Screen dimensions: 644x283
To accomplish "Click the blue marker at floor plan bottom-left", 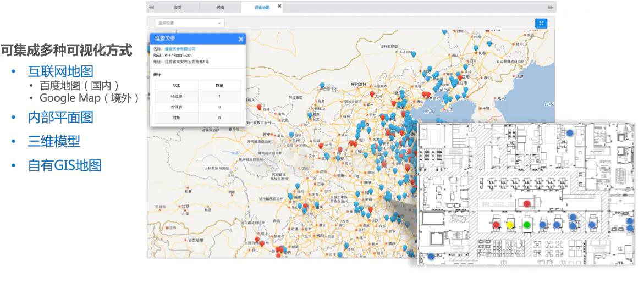I will (431, 256).
